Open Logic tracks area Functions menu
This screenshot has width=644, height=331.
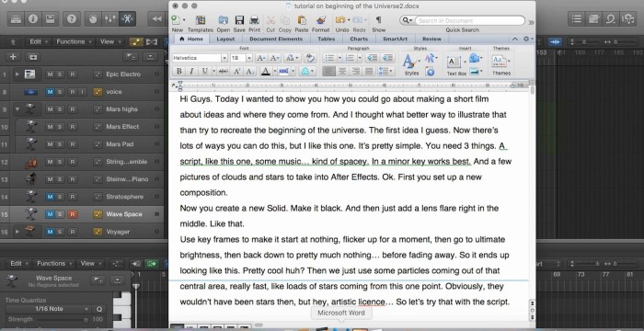pyautogui.click(x=74, y=42)
